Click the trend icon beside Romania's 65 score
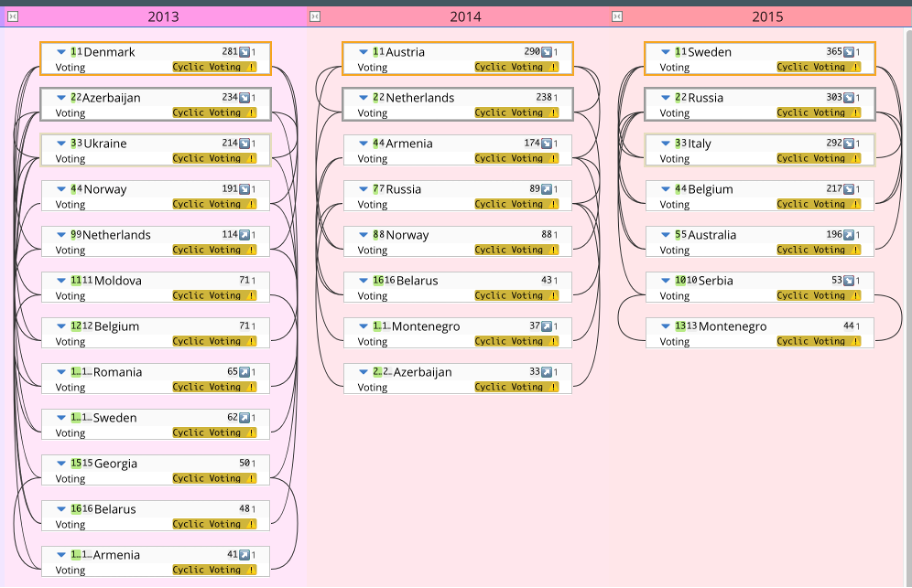 244,372
